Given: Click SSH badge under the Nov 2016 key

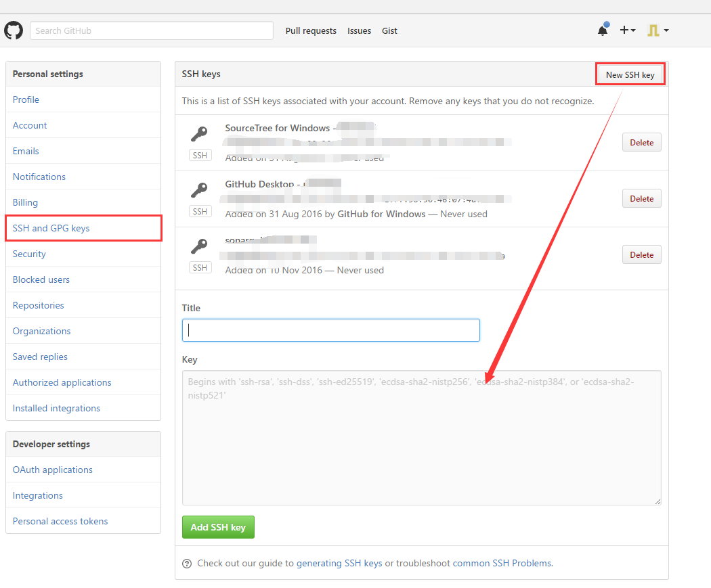Looking at the screenshot, I should pyautogui.click(x=200, y=268).
